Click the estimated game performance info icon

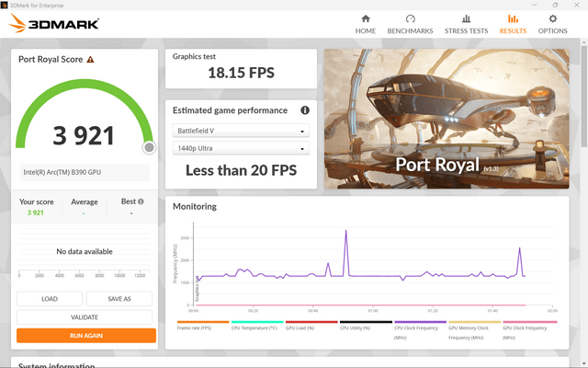click(305, 110)
